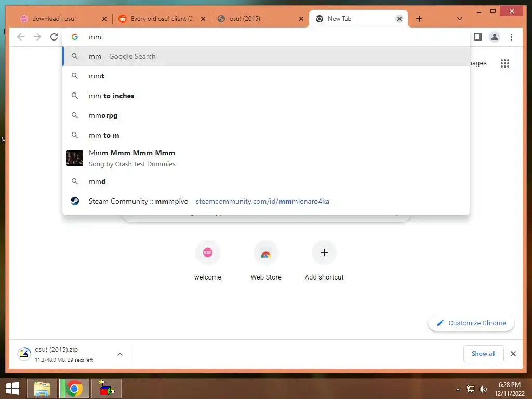The height and width of the screenshot is (399, 532).
Task: Open the Chrome three-dot menu
Action: [x=511, y=37]
